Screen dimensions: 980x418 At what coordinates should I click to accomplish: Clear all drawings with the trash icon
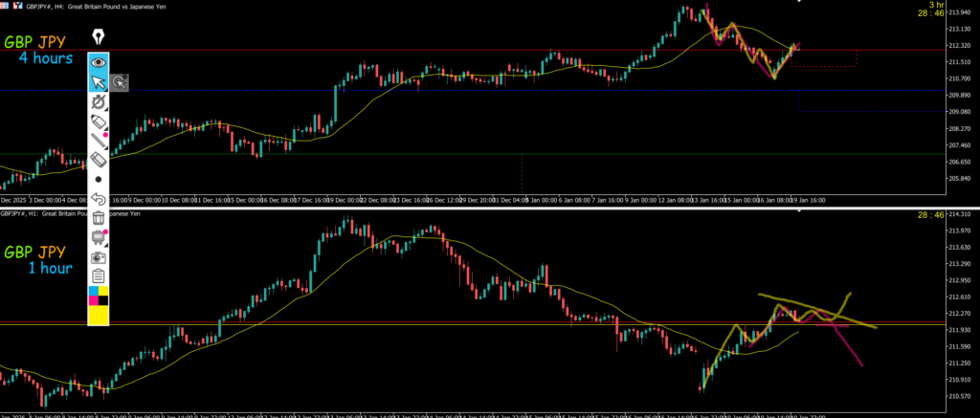98,218
